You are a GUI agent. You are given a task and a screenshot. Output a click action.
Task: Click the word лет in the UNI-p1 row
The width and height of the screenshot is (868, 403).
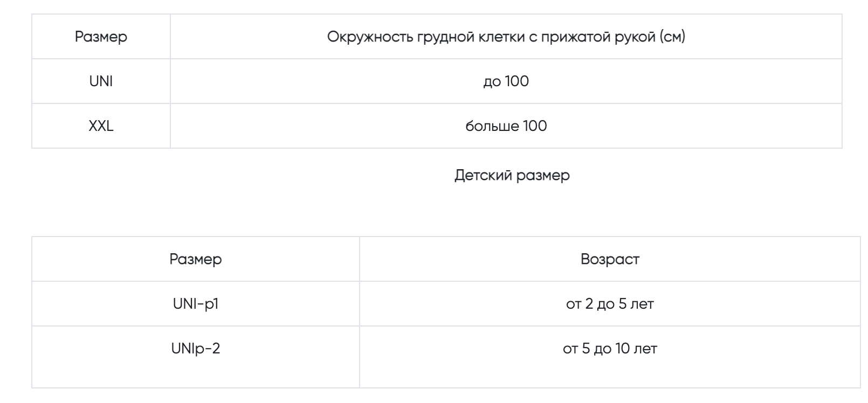pyautogui.click(x=642, y=304)
